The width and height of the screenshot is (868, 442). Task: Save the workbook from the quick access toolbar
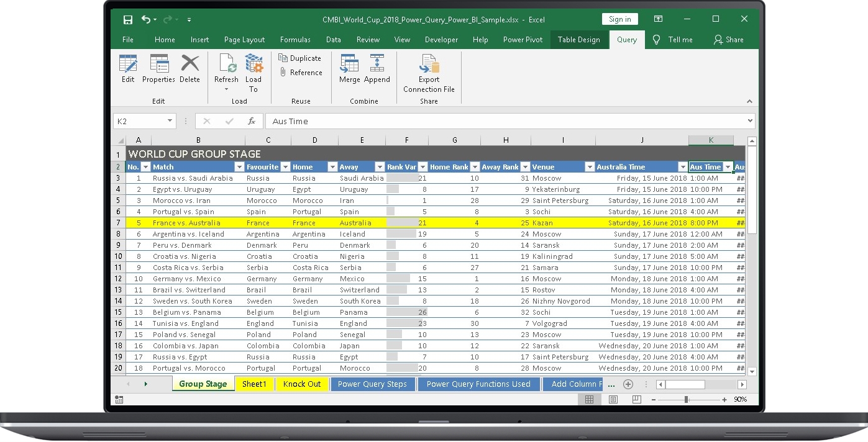coord(127,19)
